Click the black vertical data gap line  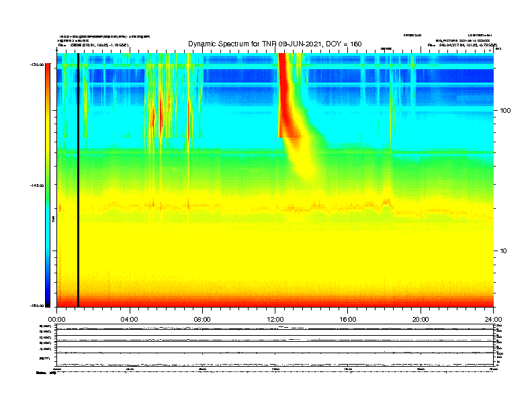click(x=78, y=180)
